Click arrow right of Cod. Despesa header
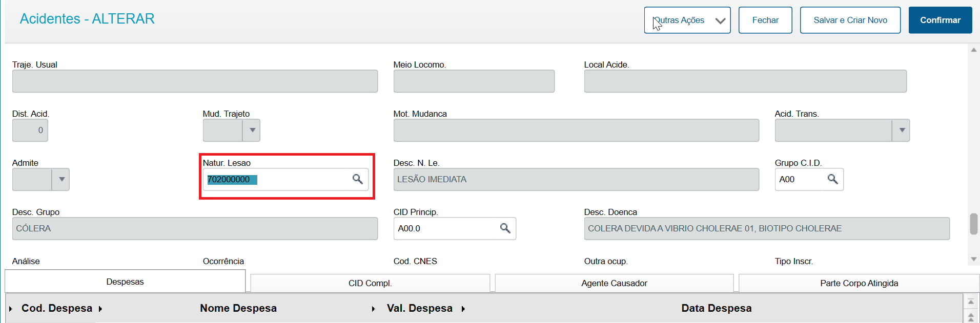 tap(100, 309)
